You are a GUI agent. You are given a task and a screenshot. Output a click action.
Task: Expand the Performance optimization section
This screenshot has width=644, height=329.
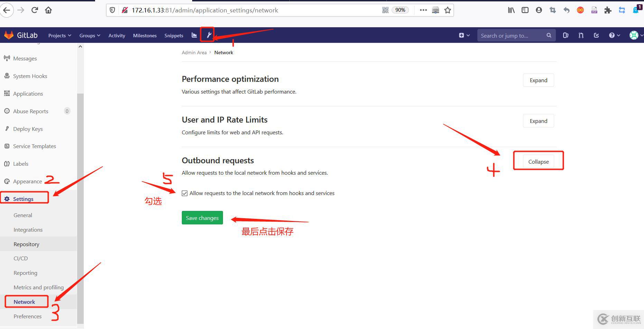(538, 80)
